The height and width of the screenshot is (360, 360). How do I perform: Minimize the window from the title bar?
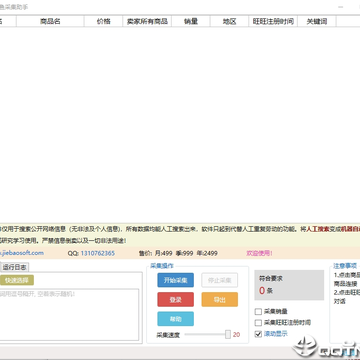coord(341,7)
